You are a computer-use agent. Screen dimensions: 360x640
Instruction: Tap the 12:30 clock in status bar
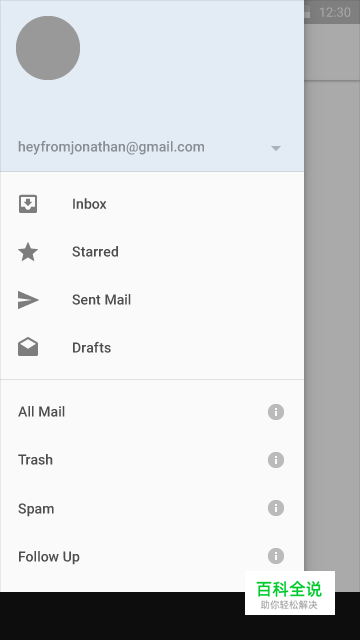[x=335, y=12]
